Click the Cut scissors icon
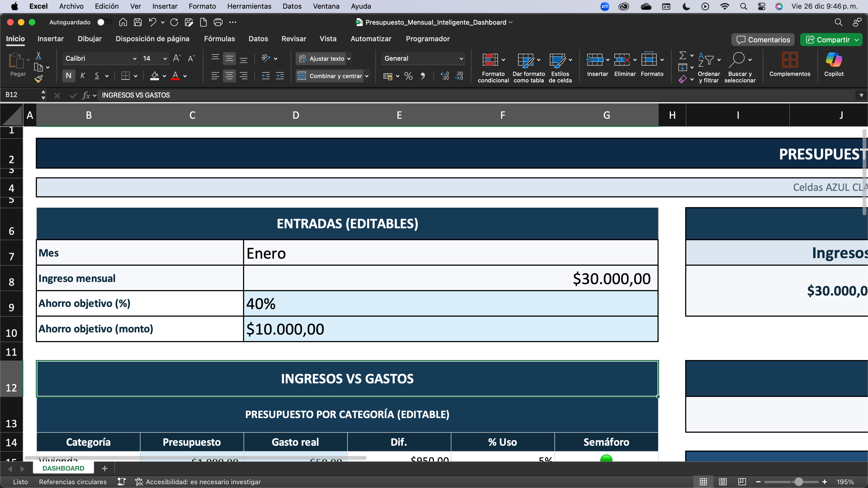The image size is (868, 488). 39,56
